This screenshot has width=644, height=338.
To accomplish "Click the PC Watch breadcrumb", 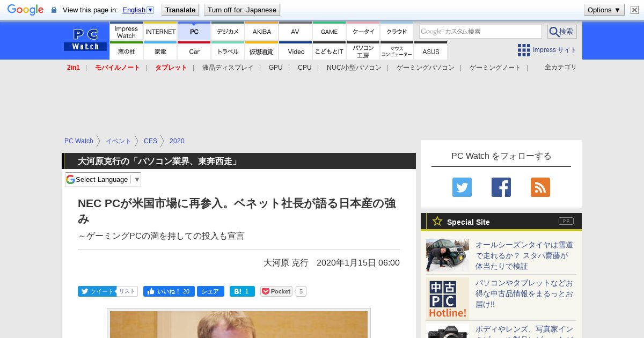I will click(x=79, y=141).
